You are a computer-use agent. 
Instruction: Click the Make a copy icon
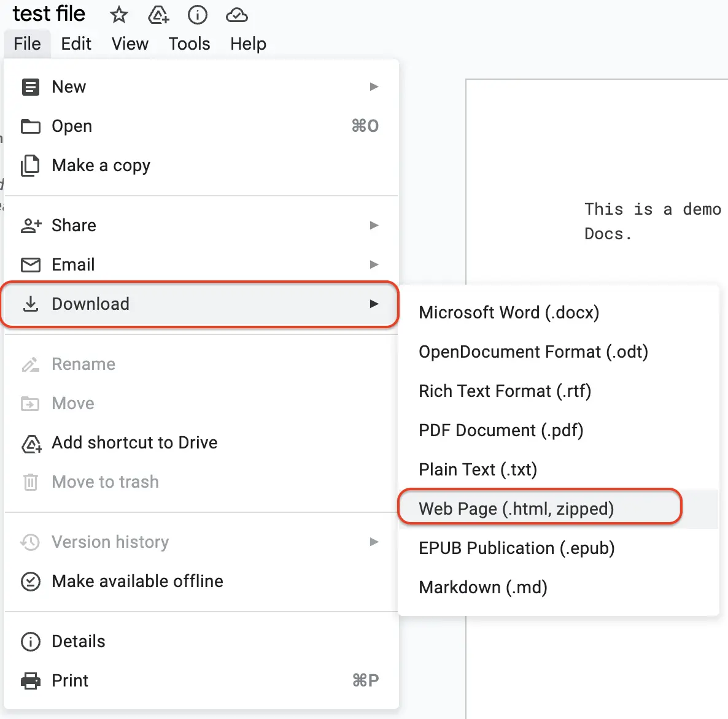pos(30,166)
